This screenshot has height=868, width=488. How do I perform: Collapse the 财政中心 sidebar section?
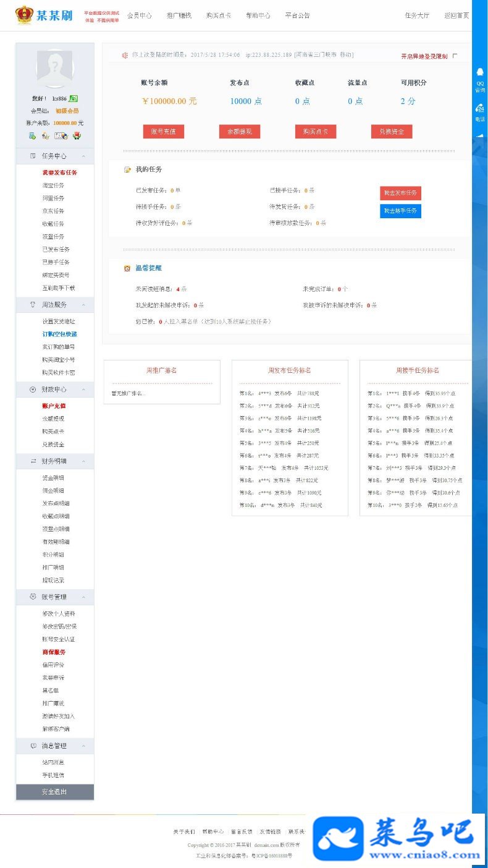pyautogui.click(x=55, y=389)
